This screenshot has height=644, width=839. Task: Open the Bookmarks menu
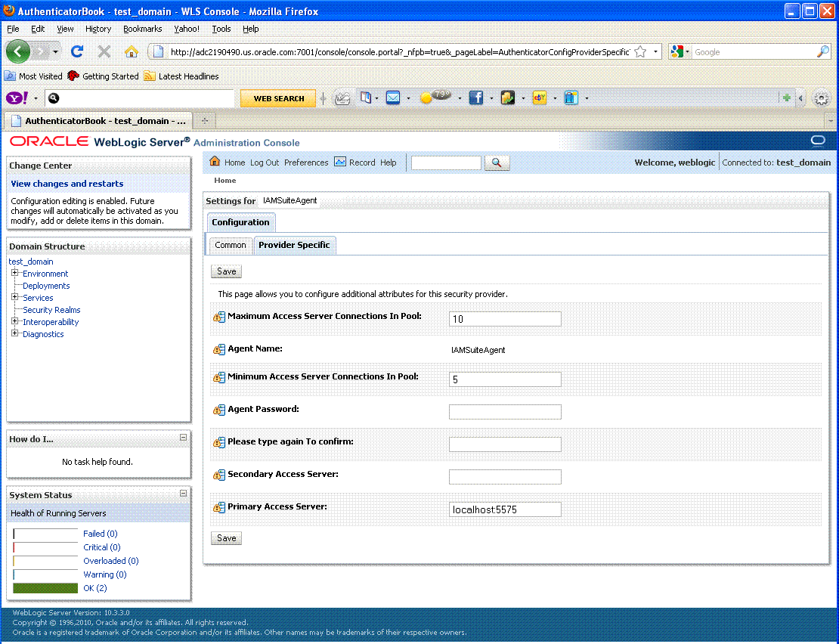point(142,29)
